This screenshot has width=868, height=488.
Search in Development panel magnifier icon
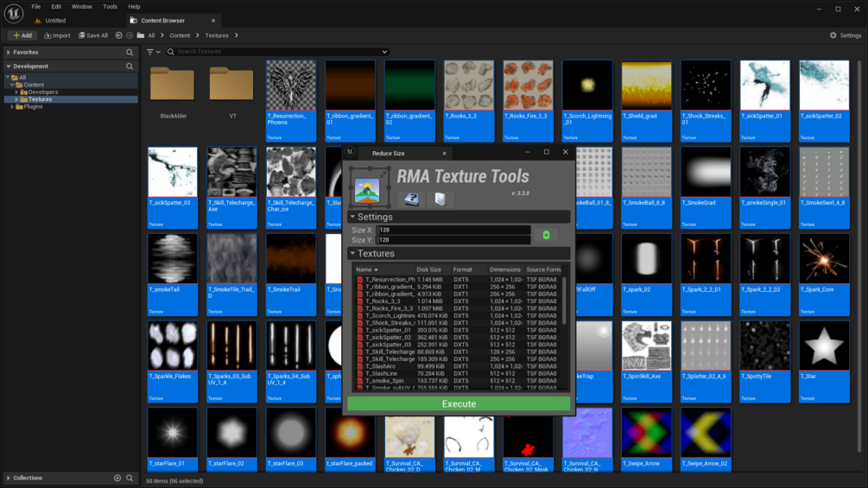(x=130, y=67)
